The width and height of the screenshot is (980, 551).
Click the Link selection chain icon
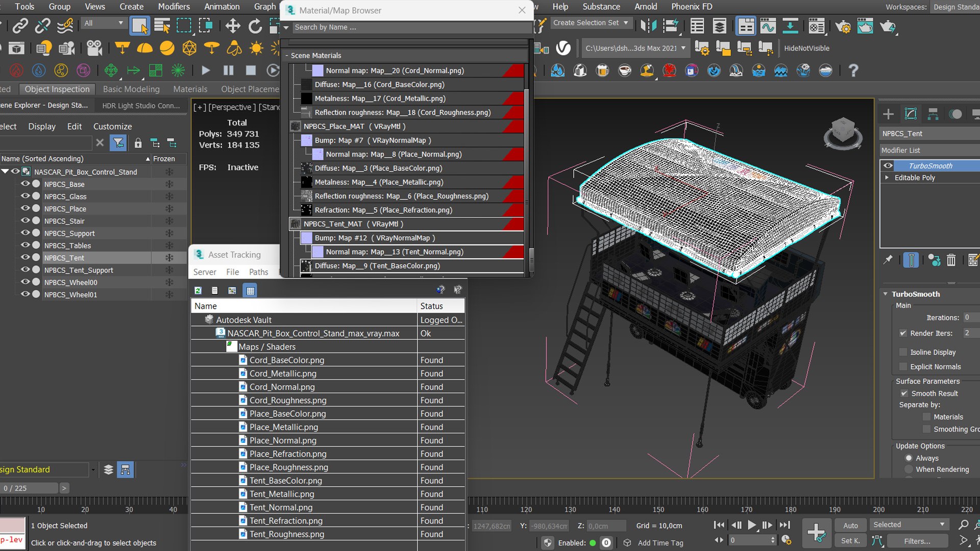coord(20,26)
